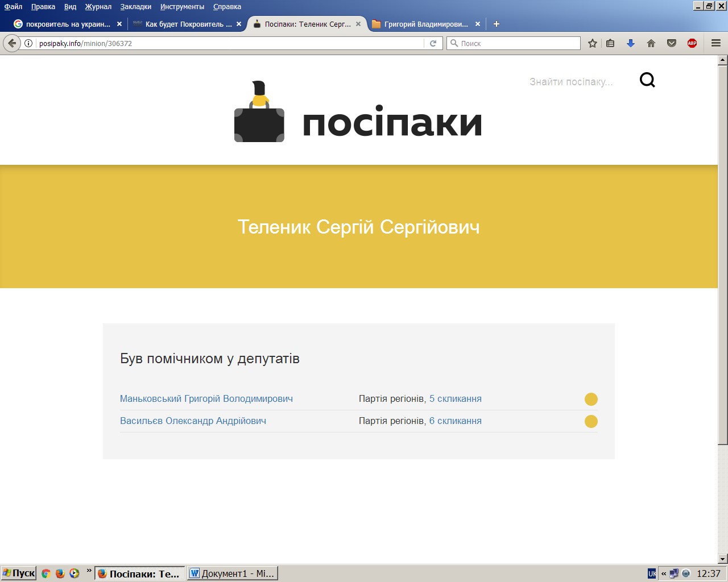Open new tab with plus button
Image resolution: width=728 pixels, height=582 pixels.
pyautogui.click(x=497, y=24)
